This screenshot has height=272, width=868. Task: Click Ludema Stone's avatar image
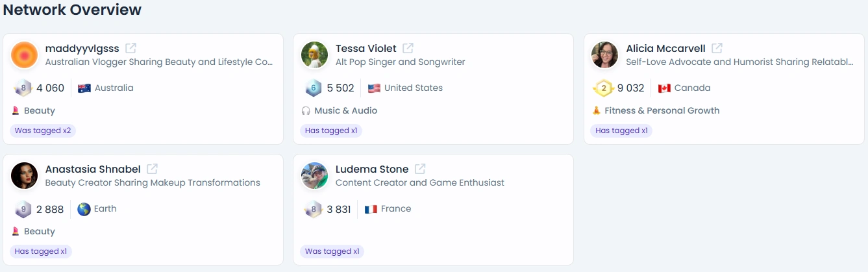[314, 176]
